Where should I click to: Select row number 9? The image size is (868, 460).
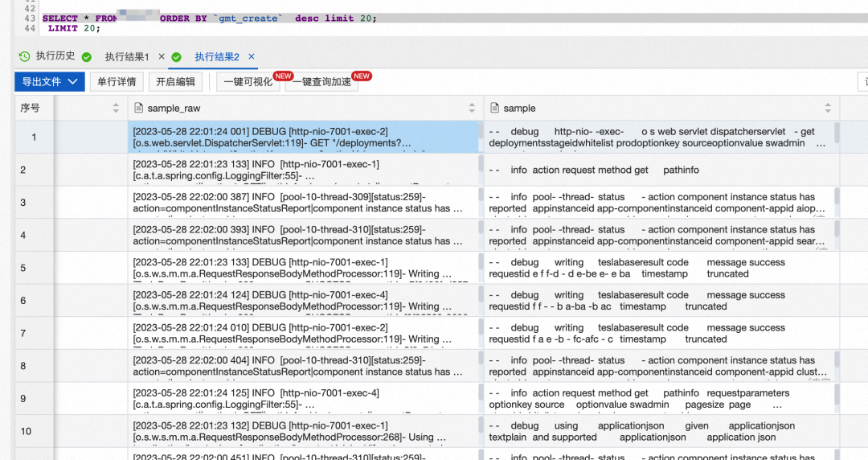click(35, 399)
